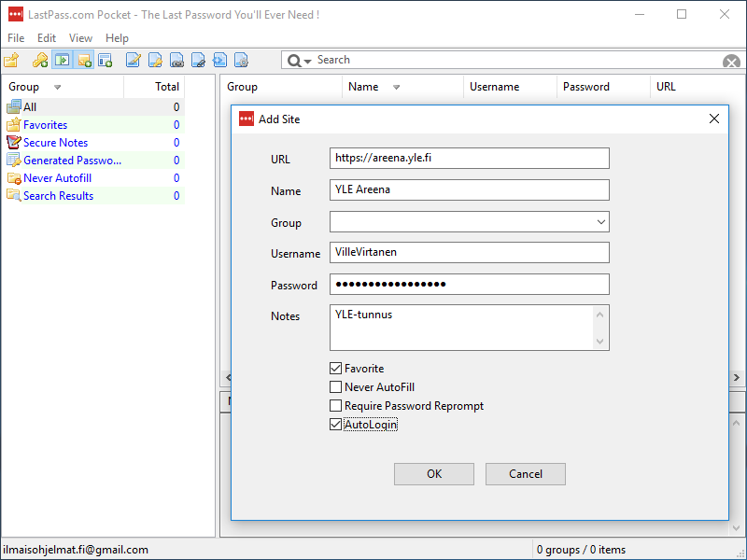Click the masked Password field
The image size is (747, 560).
(x=470, y=285)
